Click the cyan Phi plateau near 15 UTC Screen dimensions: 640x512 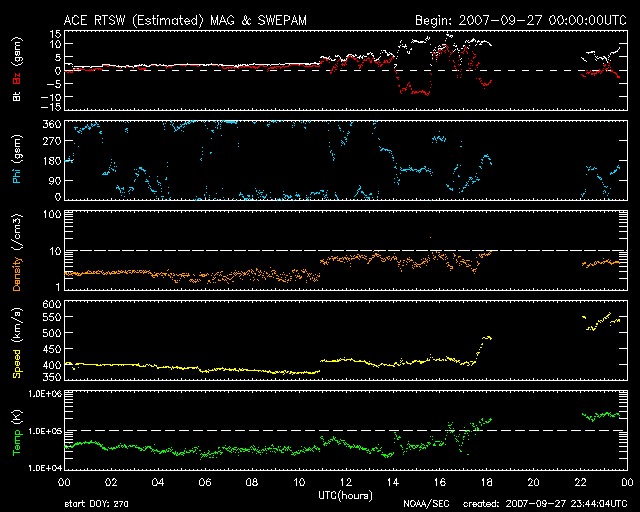[416, 169]
